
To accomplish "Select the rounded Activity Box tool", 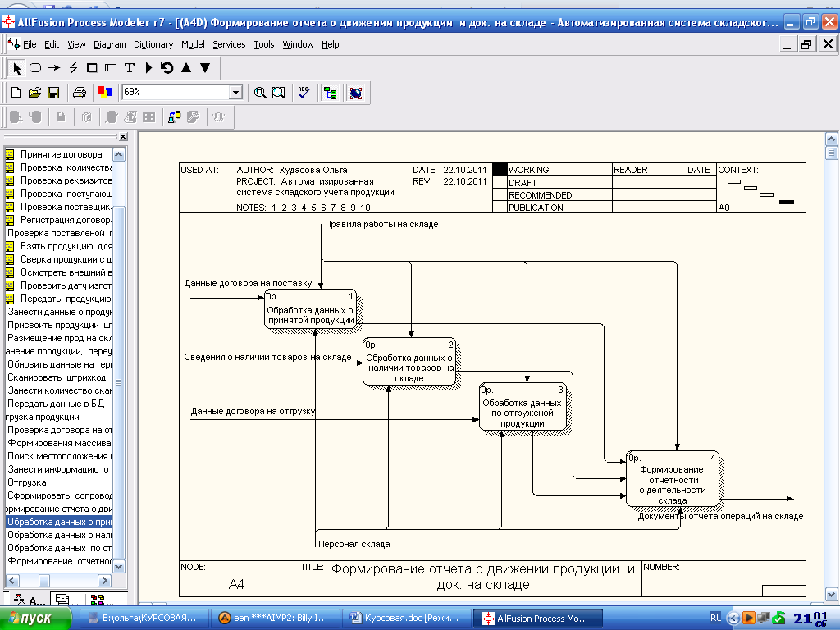I will pos(35,68).
